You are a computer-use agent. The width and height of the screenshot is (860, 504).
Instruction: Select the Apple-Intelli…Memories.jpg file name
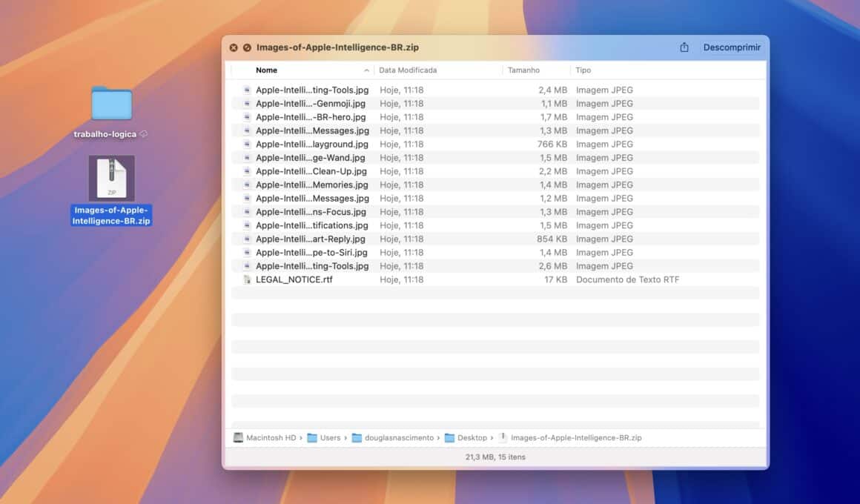tap(311, 185)
